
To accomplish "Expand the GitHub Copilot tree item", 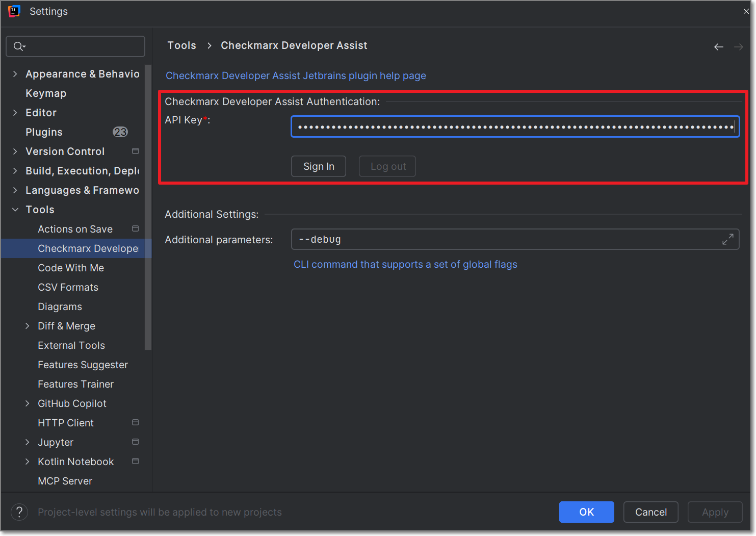I will click(x=28, y=403).
